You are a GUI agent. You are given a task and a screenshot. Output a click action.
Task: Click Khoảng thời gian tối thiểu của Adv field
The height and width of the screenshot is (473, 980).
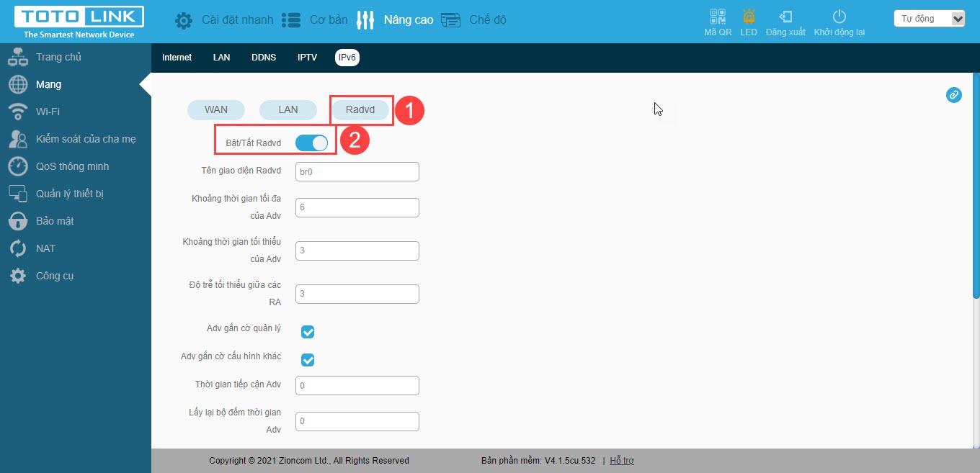pos(357,251)
